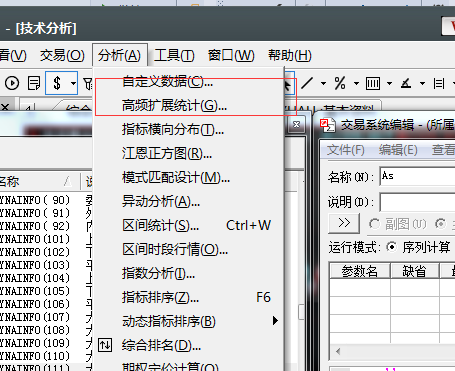Screen dimensions: 455x371
Task: Select the 序列计算 run mode radio button
Action: coord(392,247)
